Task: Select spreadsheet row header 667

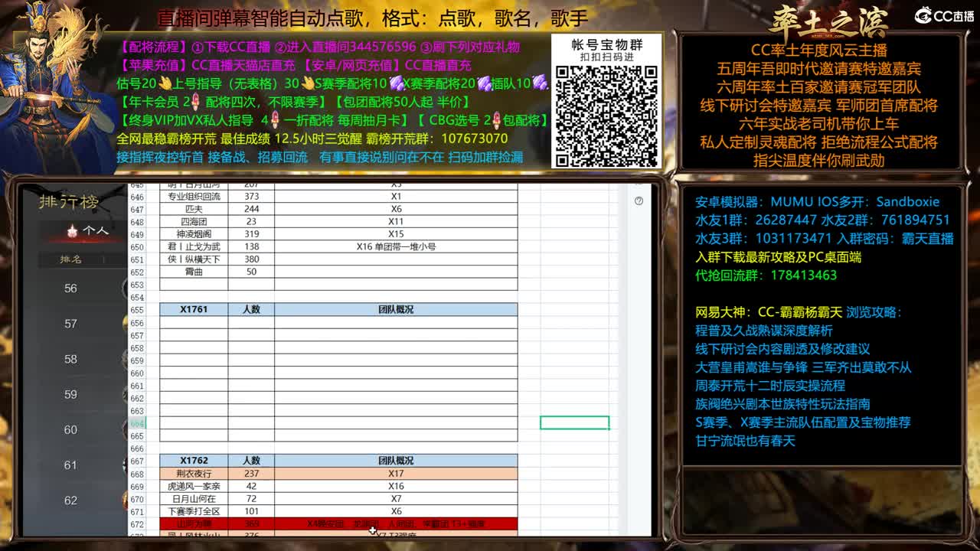Action: (x=137, y=461)
